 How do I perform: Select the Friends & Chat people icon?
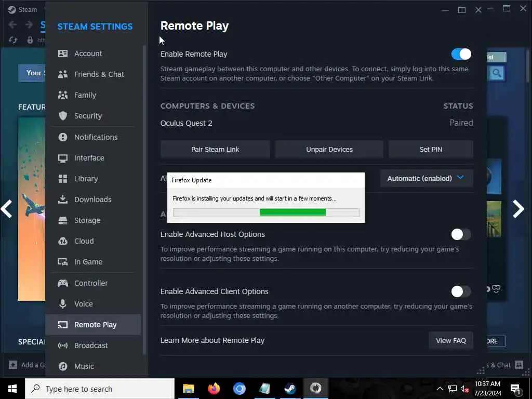tap(63, 74)
